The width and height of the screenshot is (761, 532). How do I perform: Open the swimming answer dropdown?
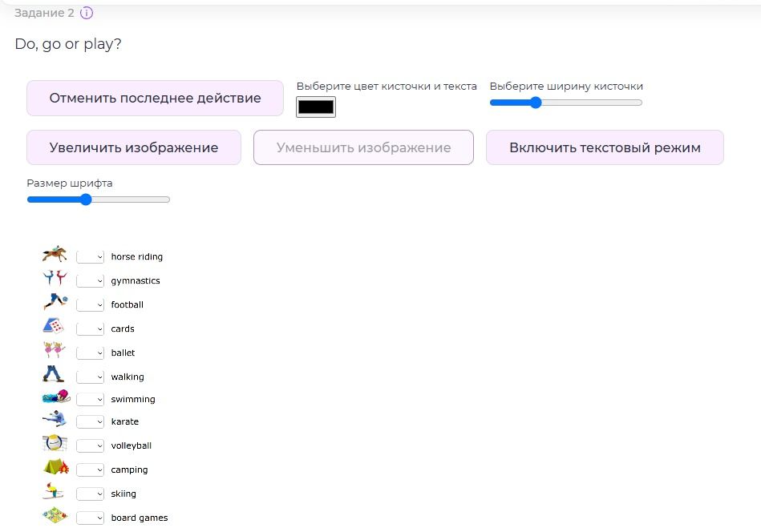pyautogui.click(x=91, y=399)
